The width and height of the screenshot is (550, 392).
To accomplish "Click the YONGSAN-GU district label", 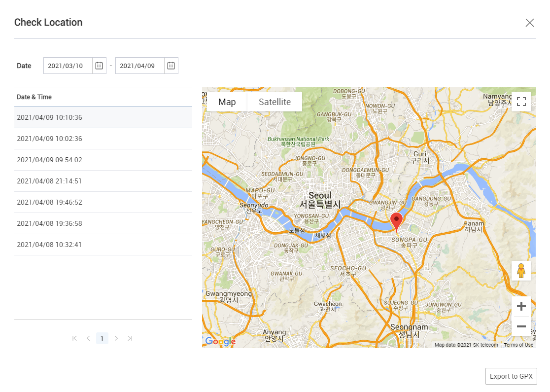I will pyautogui.click(x=311, y=218).
